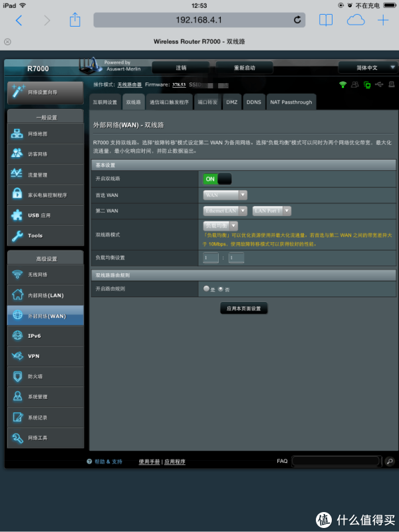Open the 系统管理 administration icon
This screenshot has width=399, height=532.
(x=17, y=396)
